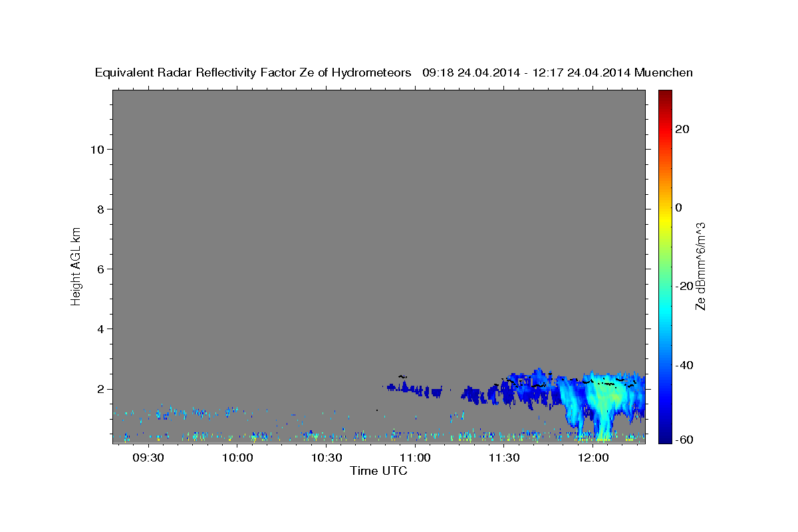The height and width of the screenshot is (532, 798).
Task: Click colorbar tick label -60
Action: tap(684, 439)
